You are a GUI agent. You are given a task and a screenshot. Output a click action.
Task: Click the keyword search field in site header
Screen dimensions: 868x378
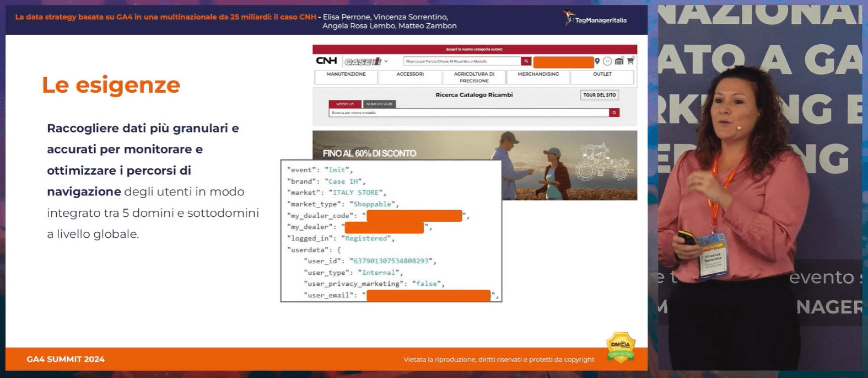click(462, 61)
